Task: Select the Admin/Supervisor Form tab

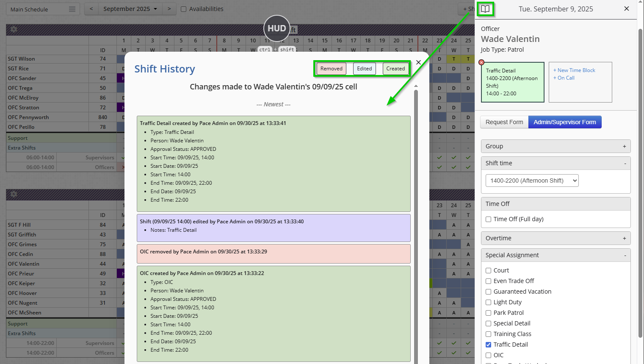Action: pyautogui.click(x=564, y=122)
